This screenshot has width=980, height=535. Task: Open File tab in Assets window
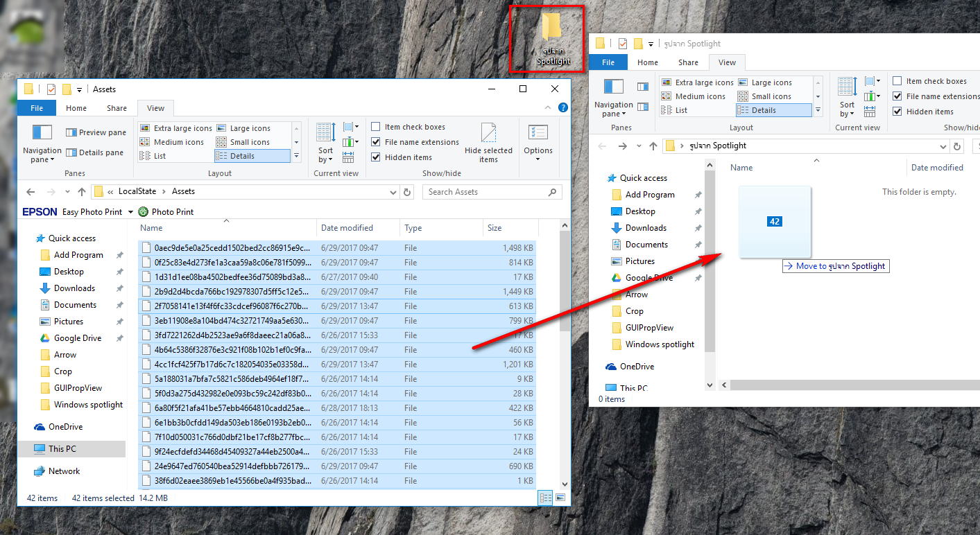pos(37,108)
